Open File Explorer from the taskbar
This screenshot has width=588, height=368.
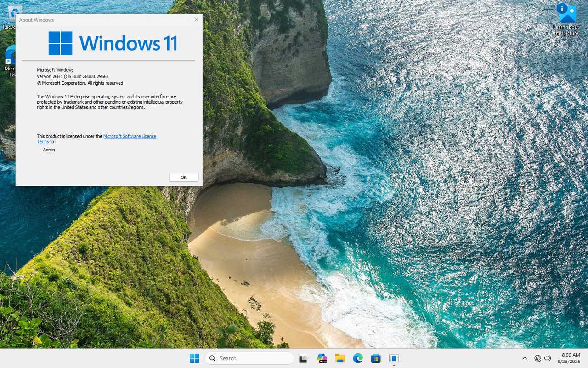pos(340,358)
